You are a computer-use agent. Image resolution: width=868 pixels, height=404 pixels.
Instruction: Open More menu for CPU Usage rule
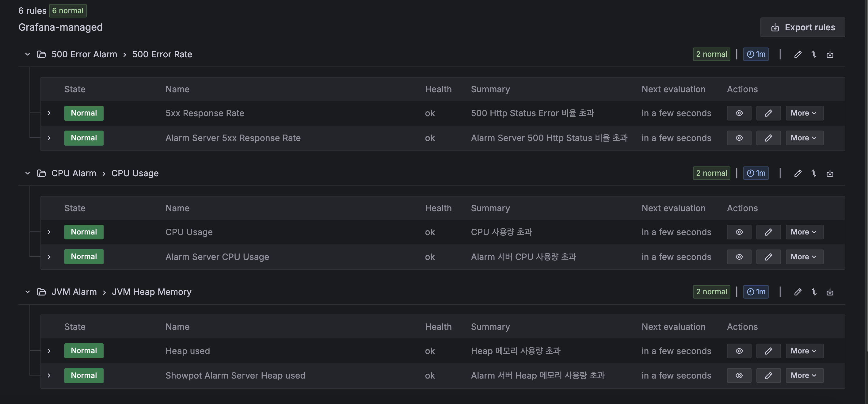click(x=805, y=232)
